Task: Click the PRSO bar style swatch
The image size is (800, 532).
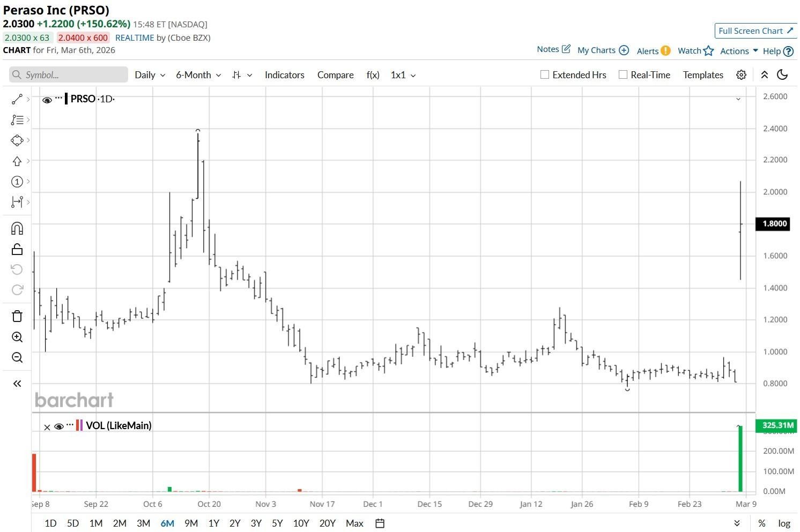Action: (x=66, y=99)
